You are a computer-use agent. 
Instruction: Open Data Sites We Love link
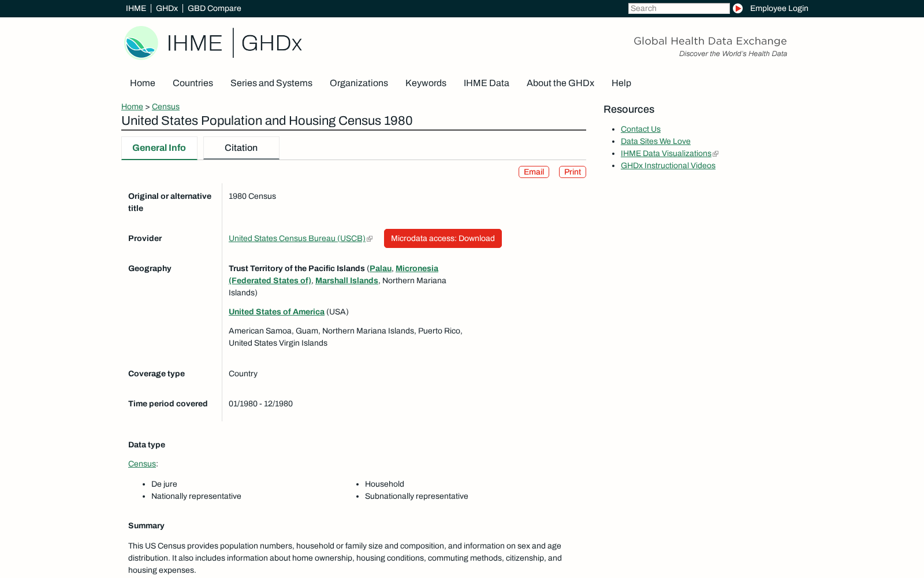655,141
